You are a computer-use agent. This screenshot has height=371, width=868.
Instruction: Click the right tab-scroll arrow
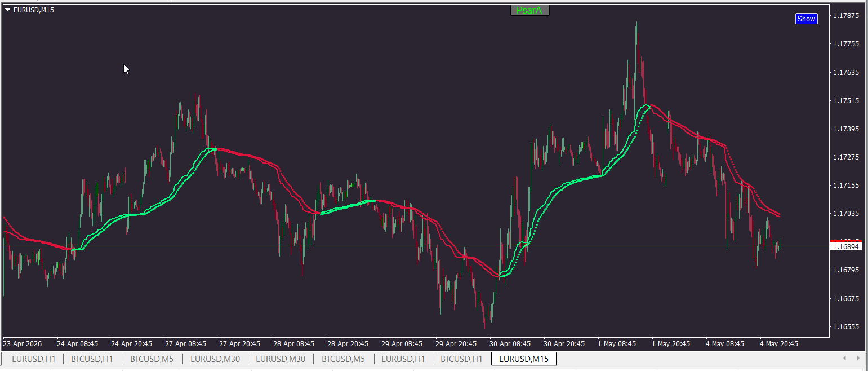tap(858, 358)
